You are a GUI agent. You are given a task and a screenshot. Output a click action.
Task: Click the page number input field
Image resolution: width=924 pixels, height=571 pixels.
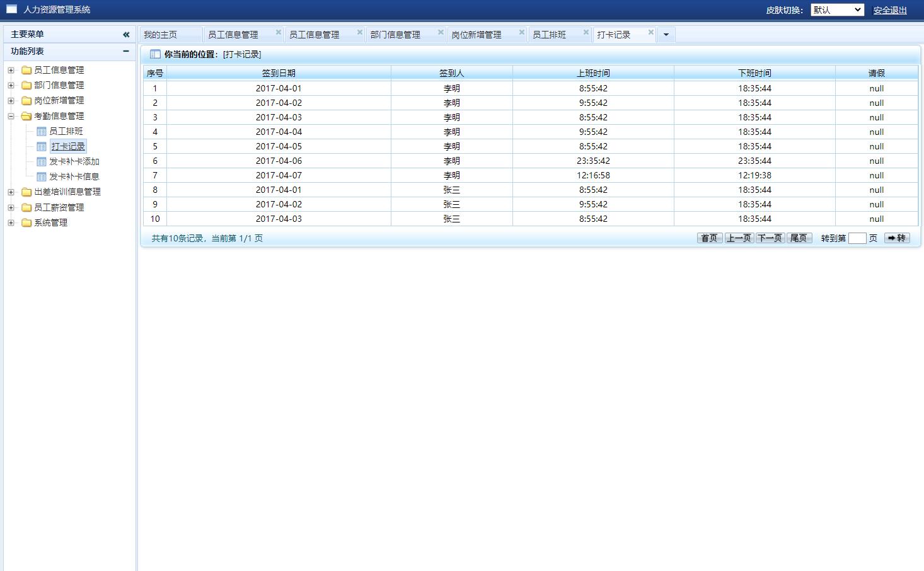857,238
